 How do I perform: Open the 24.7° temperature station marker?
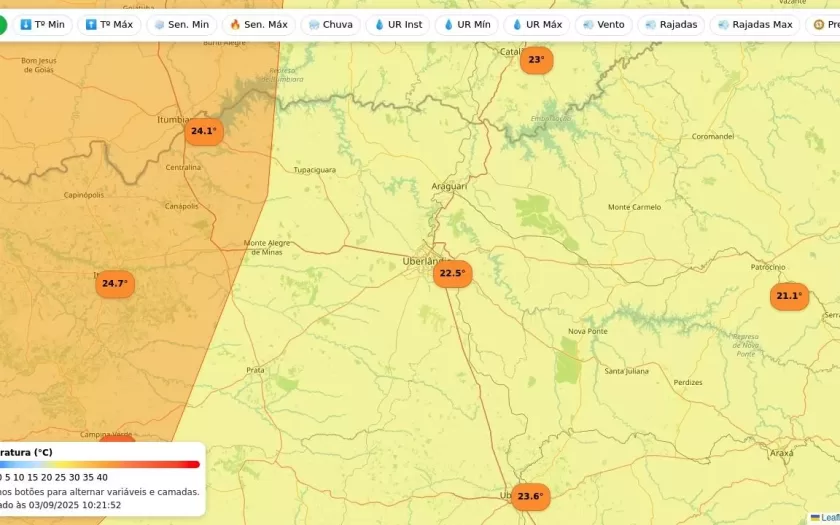(x=115, y=284)
